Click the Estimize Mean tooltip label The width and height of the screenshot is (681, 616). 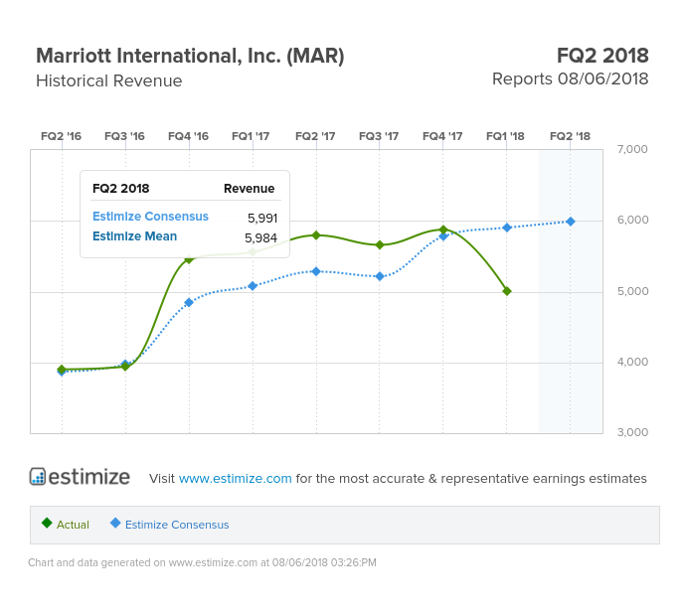134,236
